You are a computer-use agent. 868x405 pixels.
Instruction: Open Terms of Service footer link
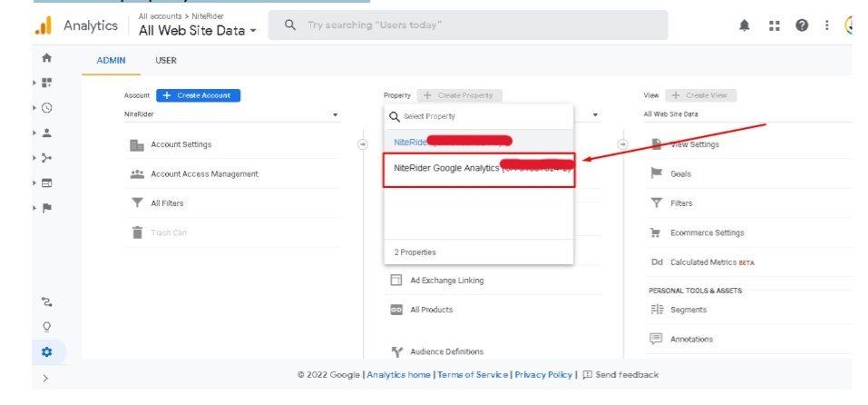(473, 375)
